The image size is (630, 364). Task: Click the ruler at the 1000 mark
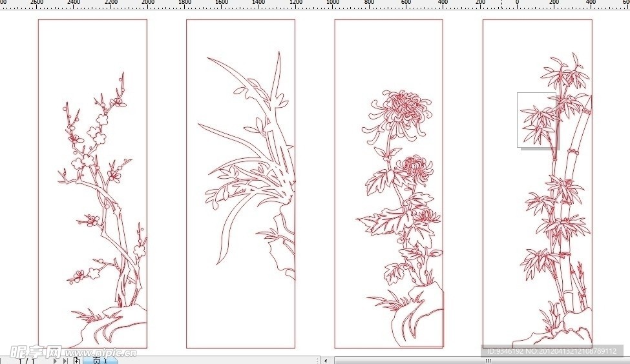332,4
